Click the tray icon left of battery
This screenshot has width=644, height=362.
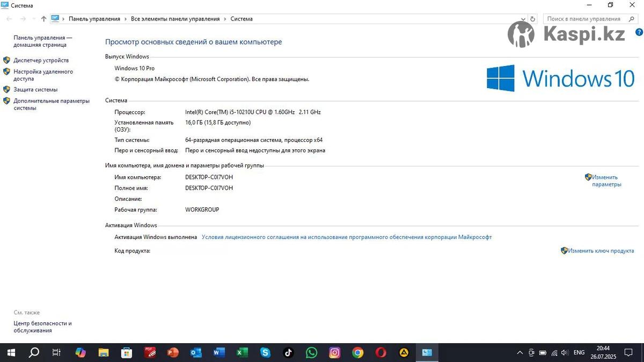point(531,353)
